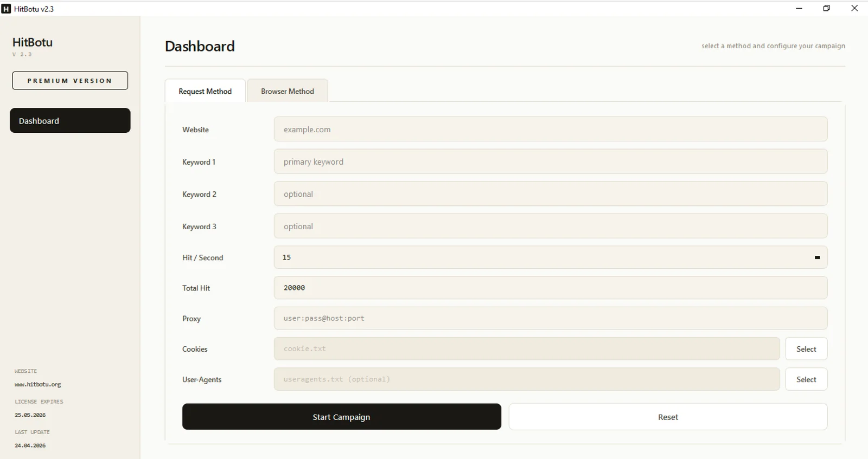This screenshot has height=459, width=868.
Task: Start the campaign
Action: 342,417
